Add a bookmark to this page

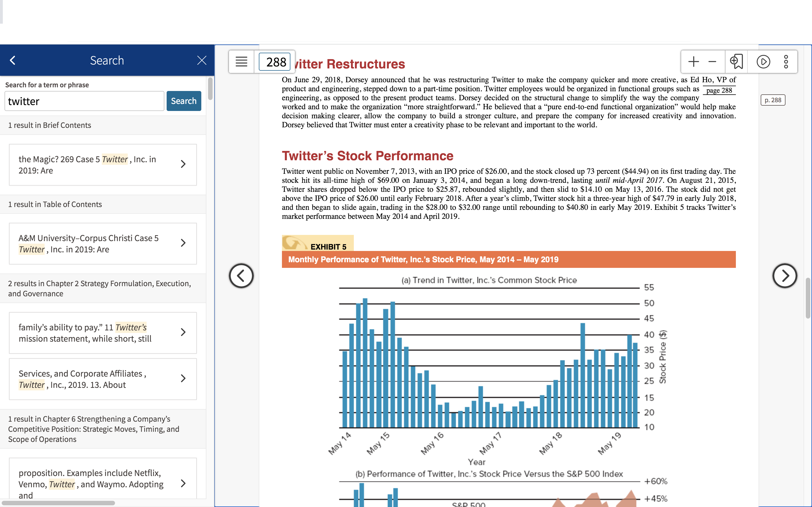pos(736,62)
